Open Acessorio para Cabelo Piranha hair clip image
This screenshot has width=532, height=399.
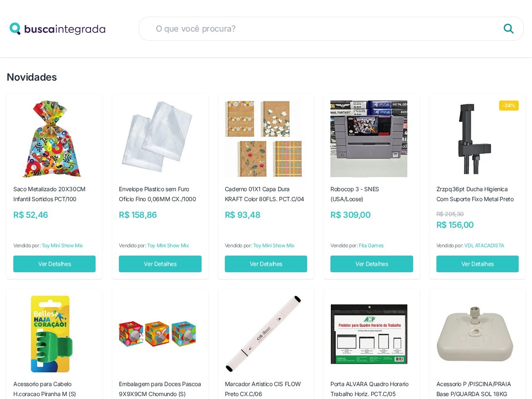tap(52, 334)
